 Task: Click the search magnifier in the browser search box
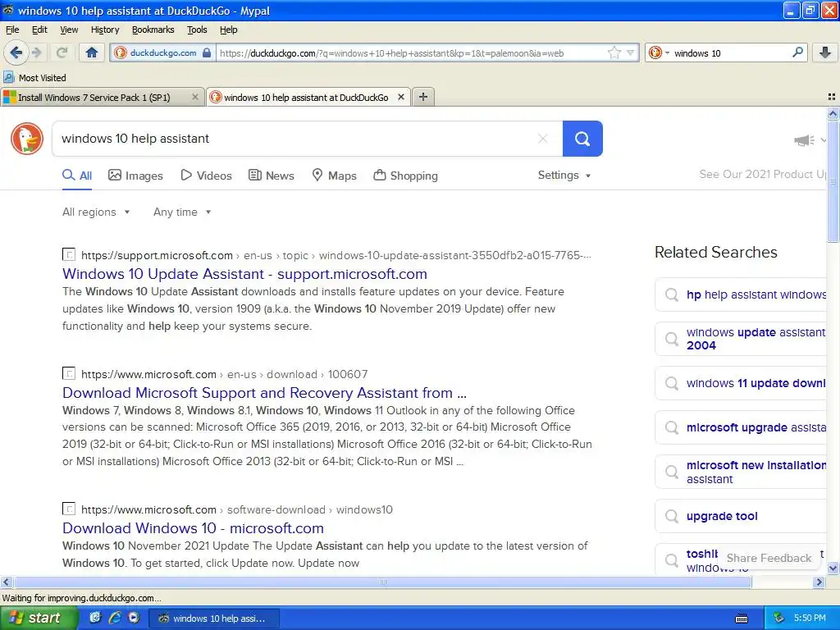tap(797, 52)
